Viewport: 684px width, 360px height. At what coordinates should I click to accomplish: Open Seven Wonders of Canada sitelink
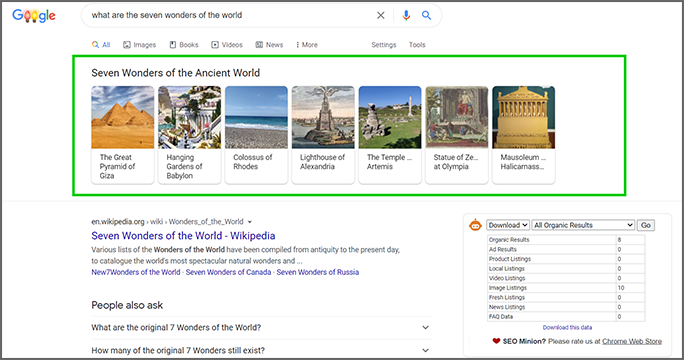coord(229,272)
